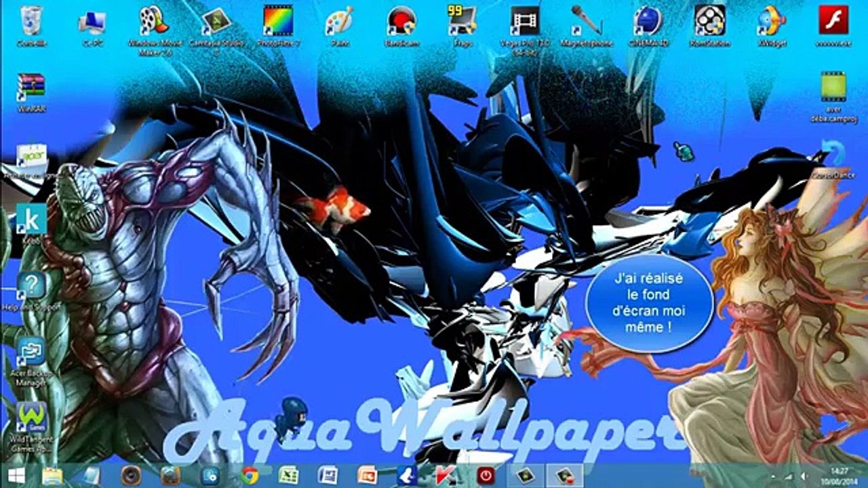The width and height of the screenshot is (868, 488).
Task: Launch CINEMA 4D desktop shortcut
Action: click(x=648, y=25)
